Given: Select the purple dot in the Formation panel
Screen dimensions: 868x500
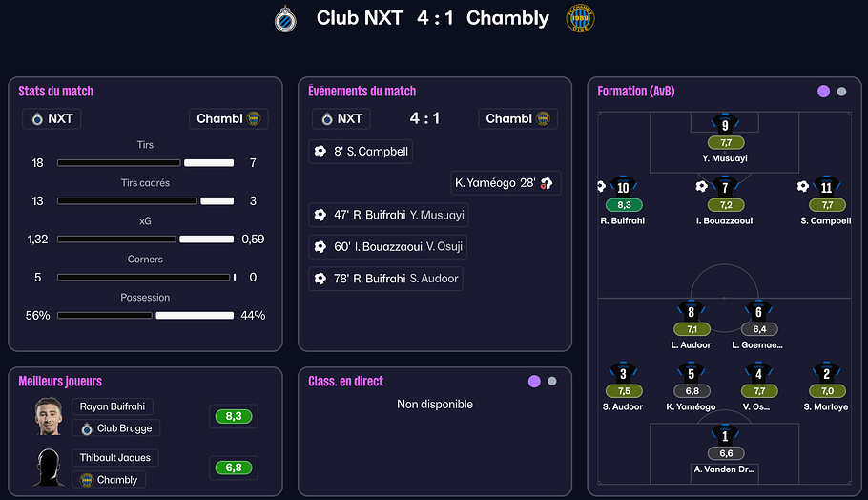Looking at the screenshot, I should pyautogui.click(x=823, y=92).
